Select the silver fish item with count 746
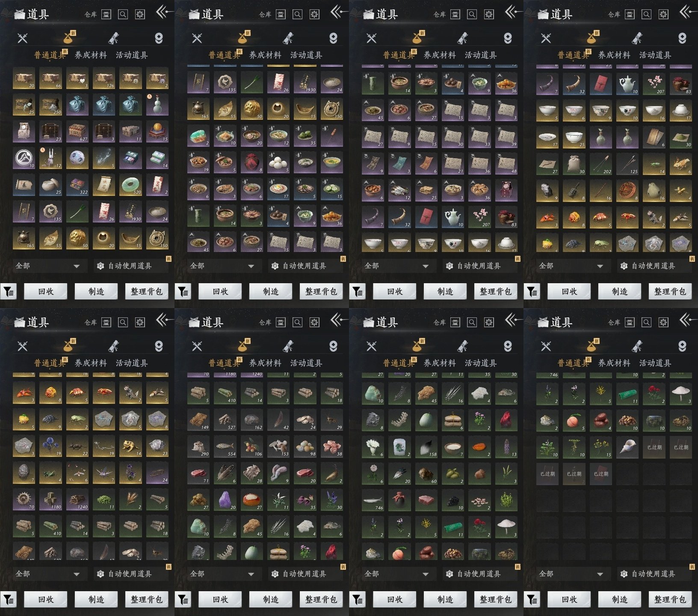 tap(373, 500)
